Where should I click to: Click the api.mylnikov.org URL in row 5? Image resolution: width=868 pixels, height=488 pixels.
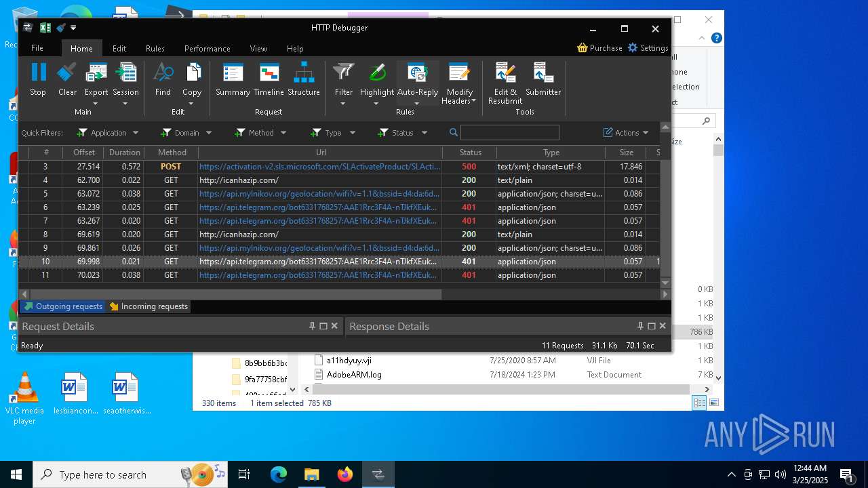click(x=319, y=194)
